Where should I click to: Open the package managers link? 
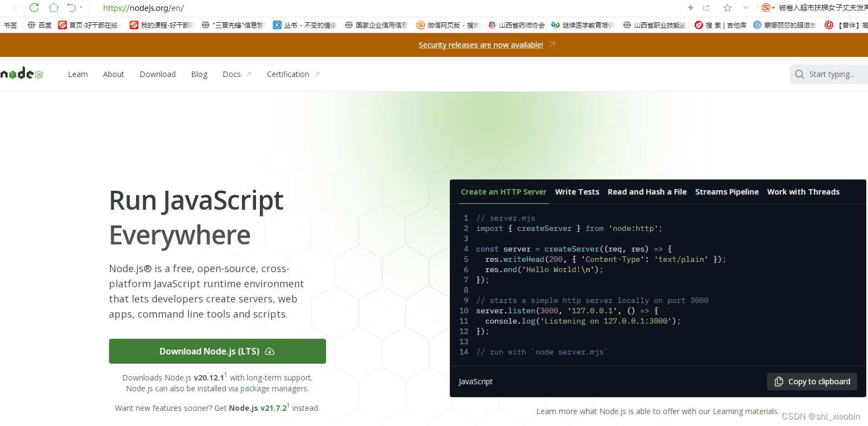274,389
